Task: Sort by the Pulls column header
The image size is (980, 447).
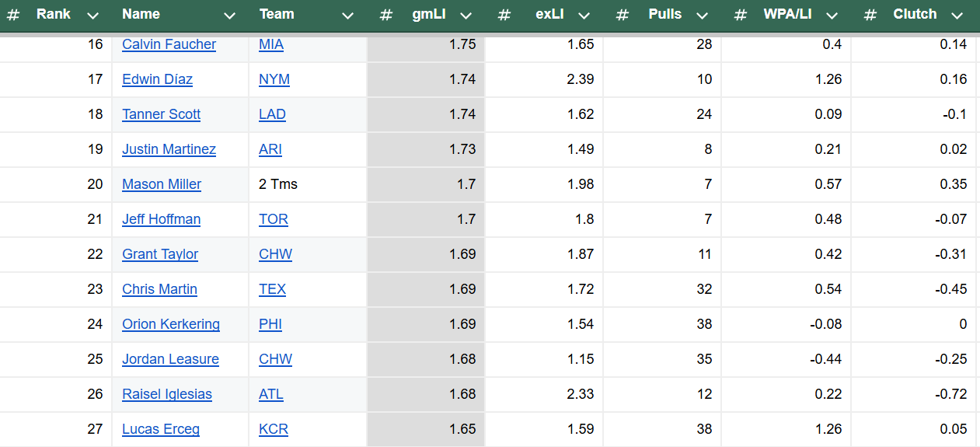Action: [664, 14]
